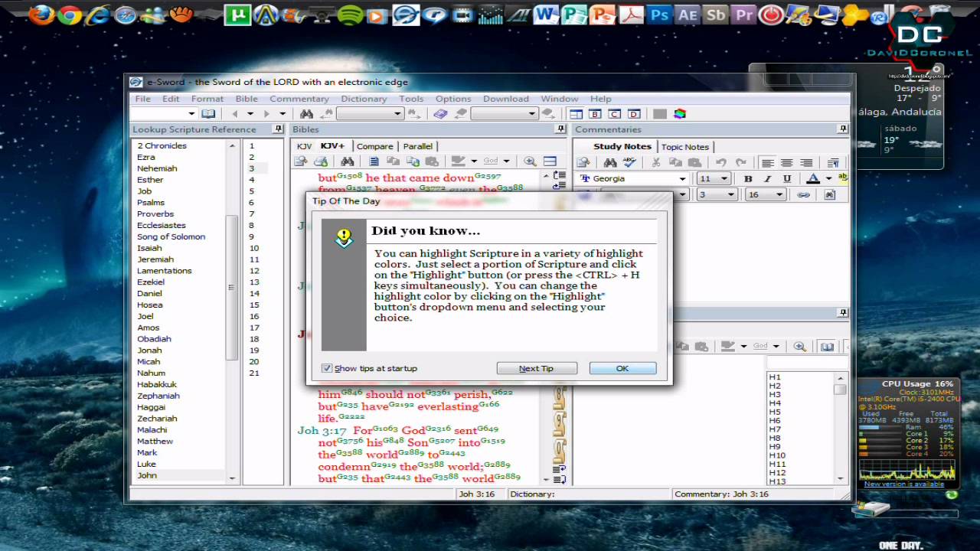The width and height of the screenshot is (980, 551).
Task: Switch to the Compare tab
Action: coord(375,146)
